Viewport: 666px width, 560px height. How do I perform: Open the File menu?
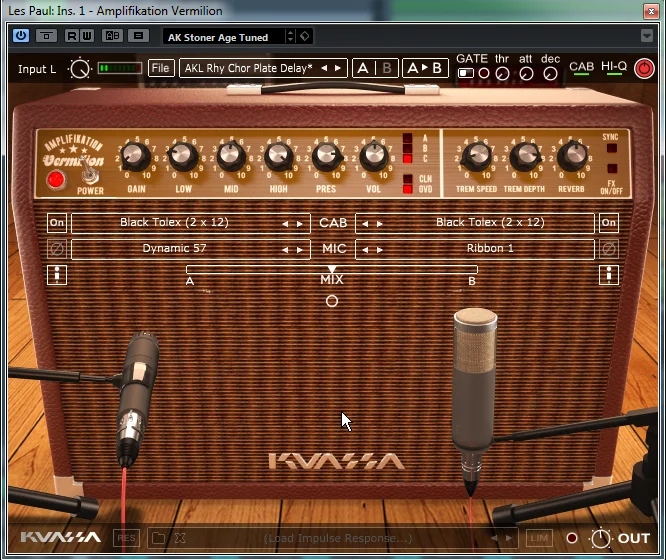(161, 68)
